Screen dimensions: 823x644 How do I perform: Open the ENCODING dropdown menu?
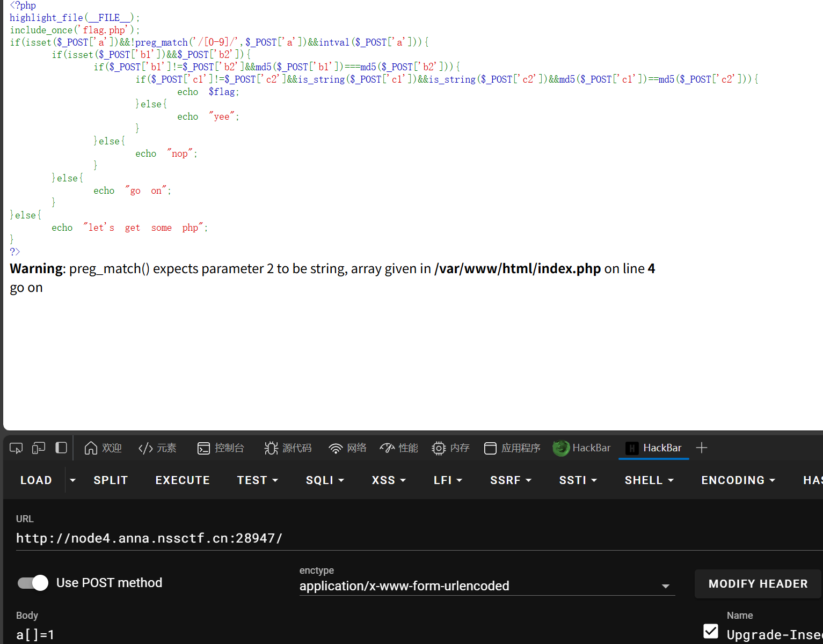tap(738, 480)
